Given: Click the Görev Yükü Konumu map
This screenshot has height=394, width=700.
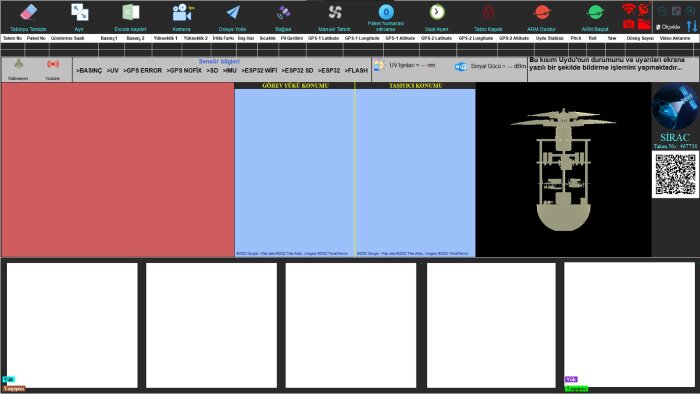Looking at the screenshot, I should (x=295, y=173).
